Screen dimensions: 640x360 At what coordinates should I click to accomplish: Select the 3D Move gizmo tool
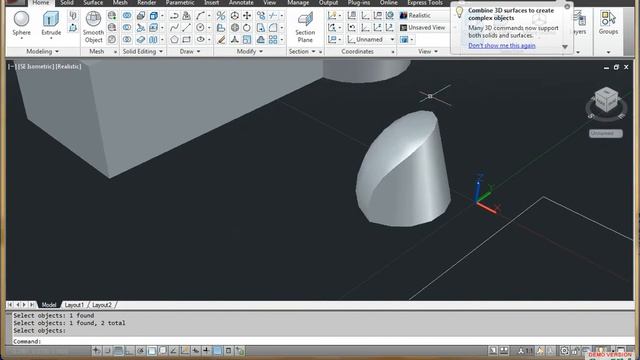point(235,16)
